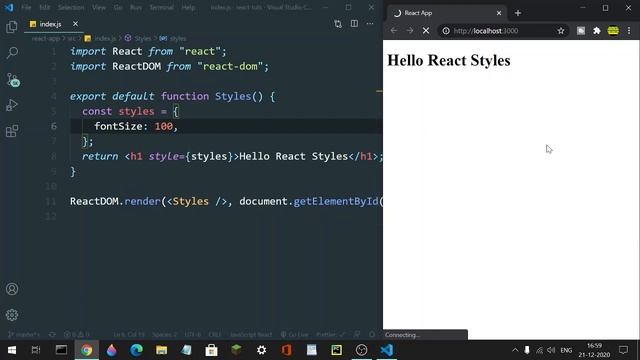The height and width of the screenshot is (360, 640).
Task: Click line number 6 in the gutter
Action: point(54,126)
